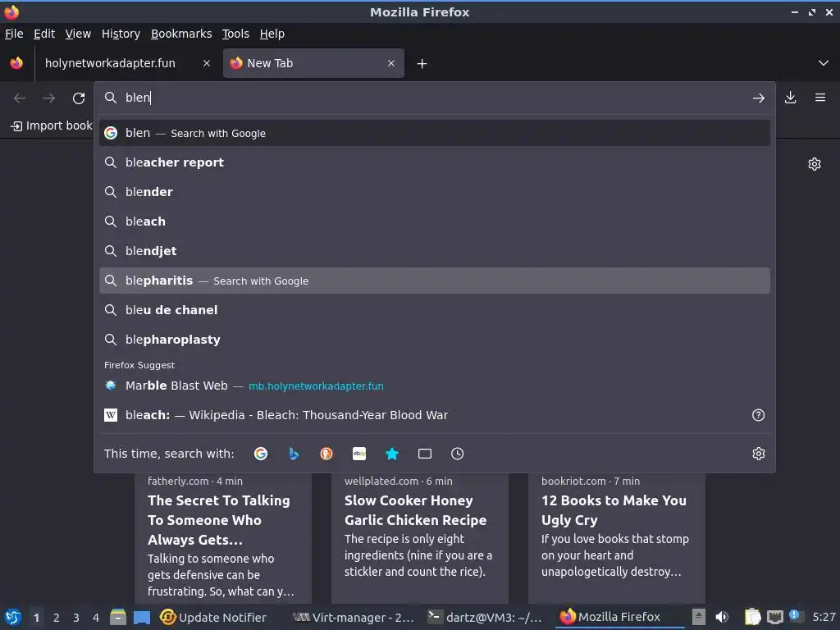Viewport: 840px width, 630px height.
Task: Select the New Tab tab
Action: pos(313,63)
